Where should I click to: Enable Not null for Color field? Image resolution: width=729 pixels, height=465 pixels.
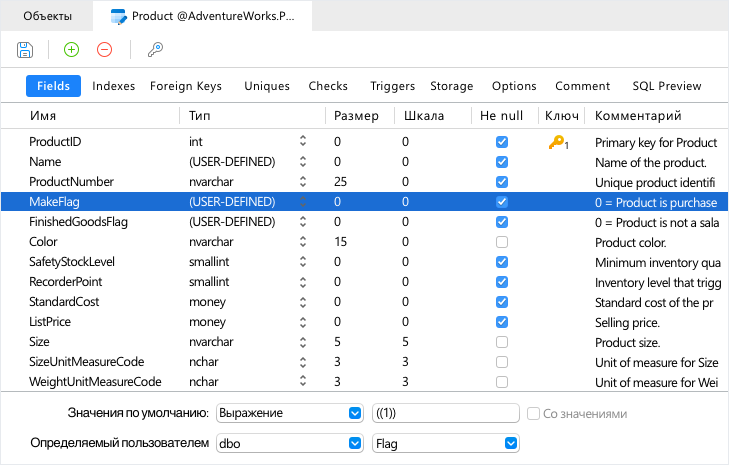(x=502, y=242)
